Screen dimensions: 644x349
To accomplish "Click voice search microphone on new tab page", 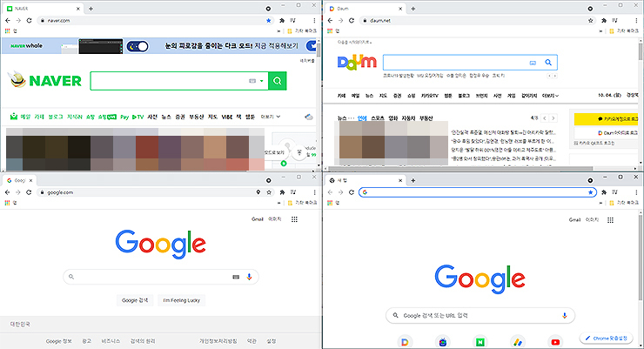I will click(x=564, y=315).
